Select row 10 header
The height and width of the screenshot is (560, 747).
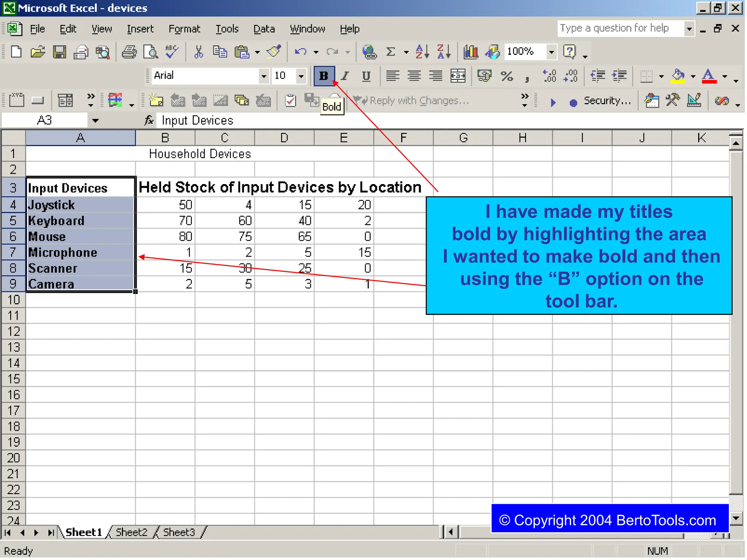pos(13,300)
